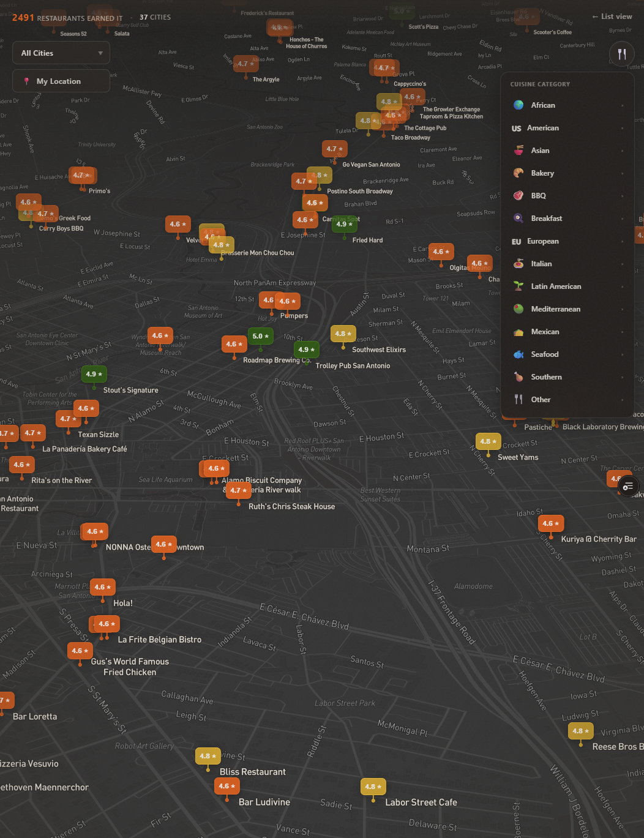Click the My Location button
644x838 pixels.
[x=61, y=81]
